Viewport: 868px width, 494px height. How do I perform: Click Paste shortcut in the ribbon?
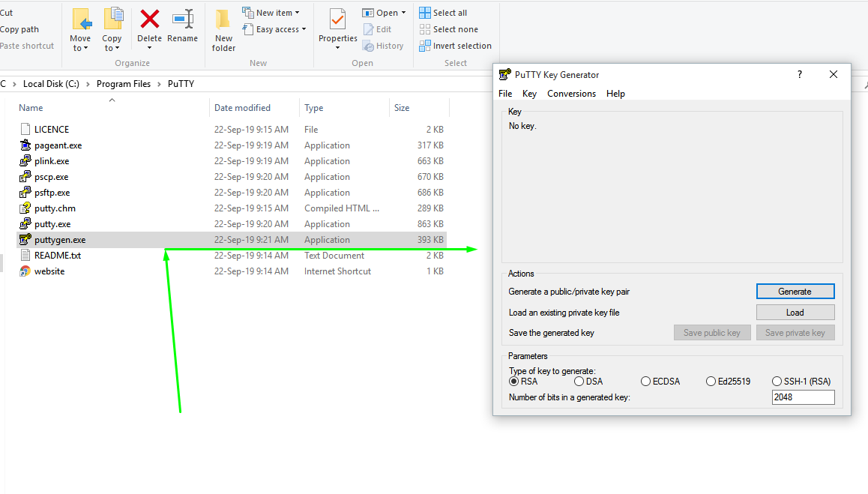pyautogui.click(x=27, y=46)
